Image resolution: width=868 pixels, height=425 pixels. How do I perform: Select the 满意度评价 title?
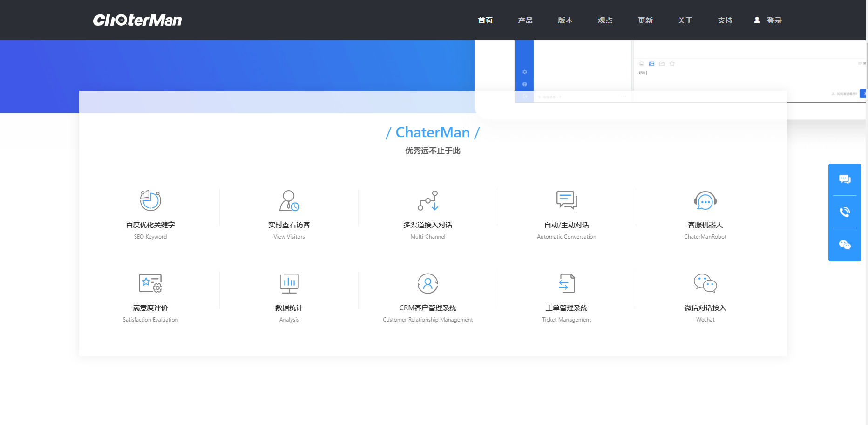[x=150, y=308]
